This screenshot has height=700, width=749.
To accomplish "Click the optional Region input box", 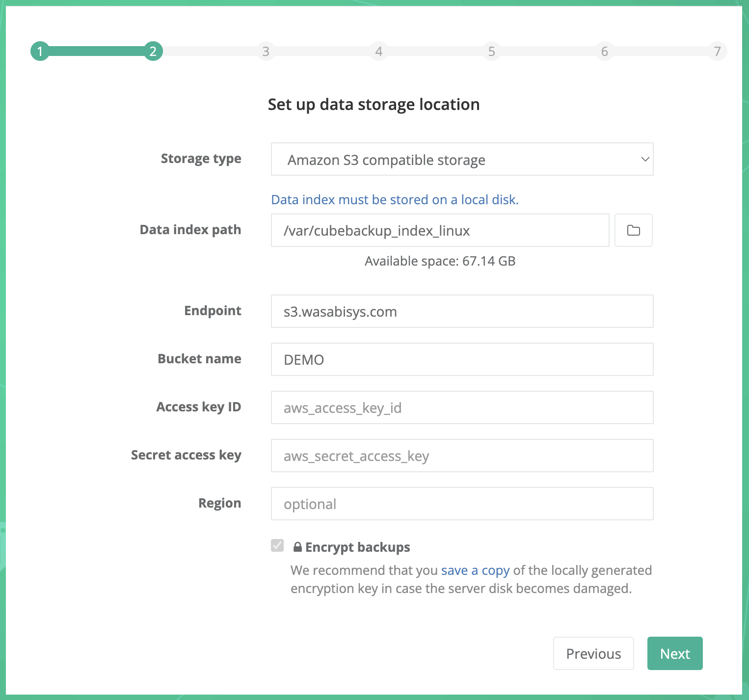I will tap(462, 504).
